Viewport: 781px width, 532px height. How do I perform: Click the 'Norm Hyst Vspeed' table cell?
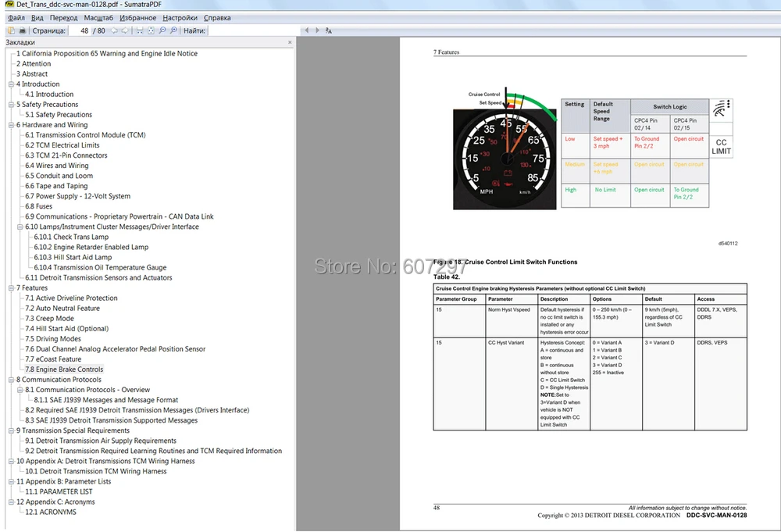pos(512,322)
